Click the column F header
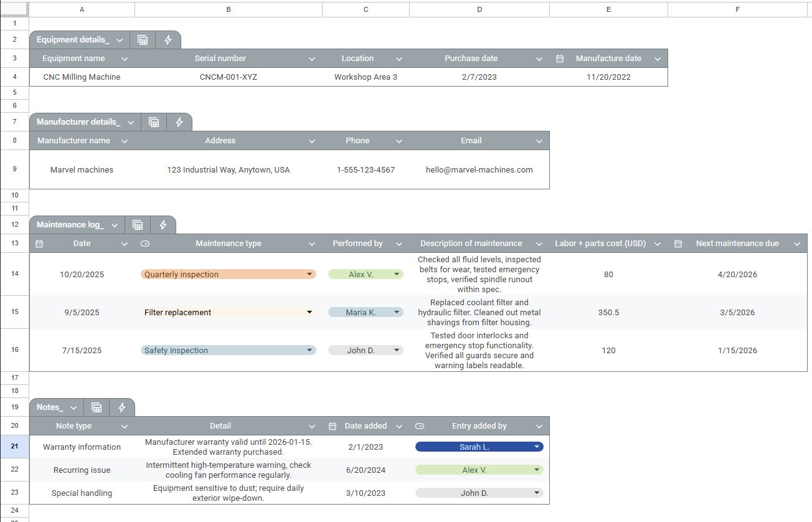 (x=737, y=9)
